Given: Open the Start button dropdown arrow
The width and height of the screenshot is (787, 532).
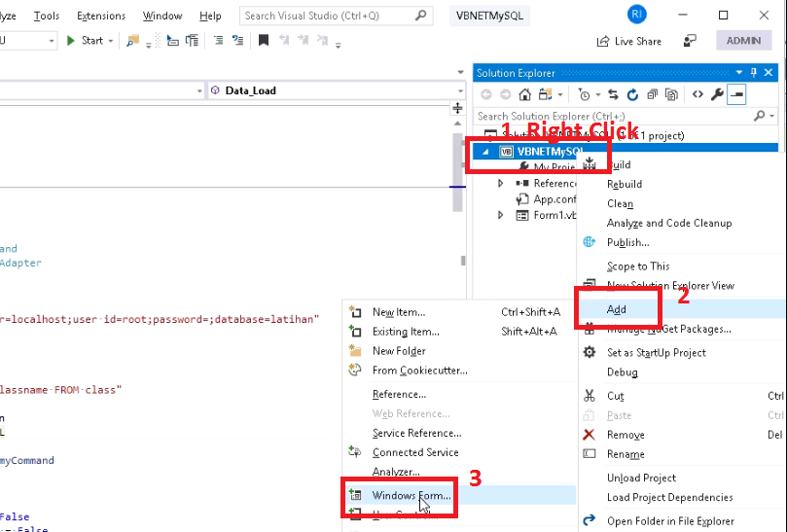Looking at the screenshot, I should [111, 41].
